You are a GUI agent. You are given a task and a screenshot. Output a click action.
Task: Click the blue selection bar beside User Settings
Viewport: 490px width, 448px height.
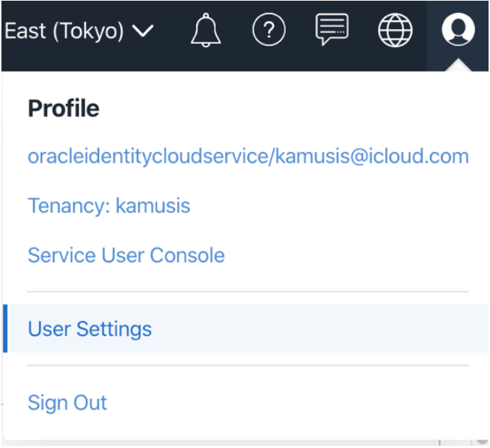pyautogui.click(x=5, y=329)
